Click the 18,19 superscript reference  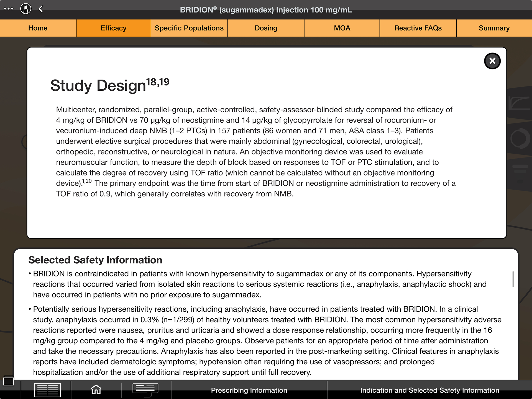[x=158, y=82]
